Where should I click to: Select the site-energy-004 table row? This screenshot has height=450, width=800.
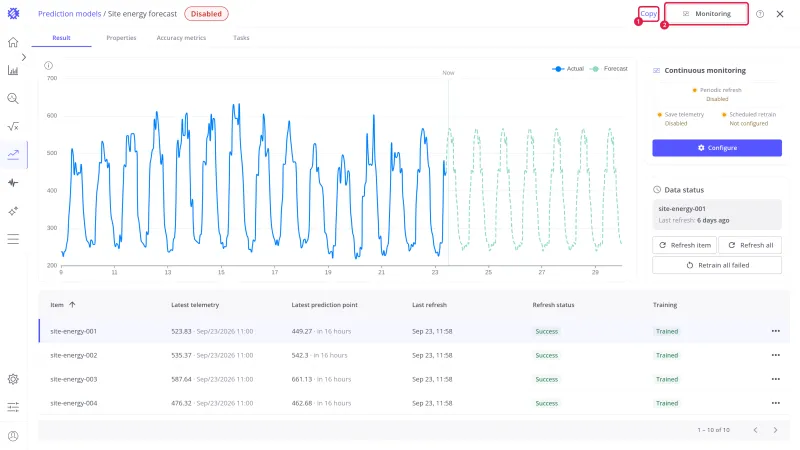[x=414, y=403]
